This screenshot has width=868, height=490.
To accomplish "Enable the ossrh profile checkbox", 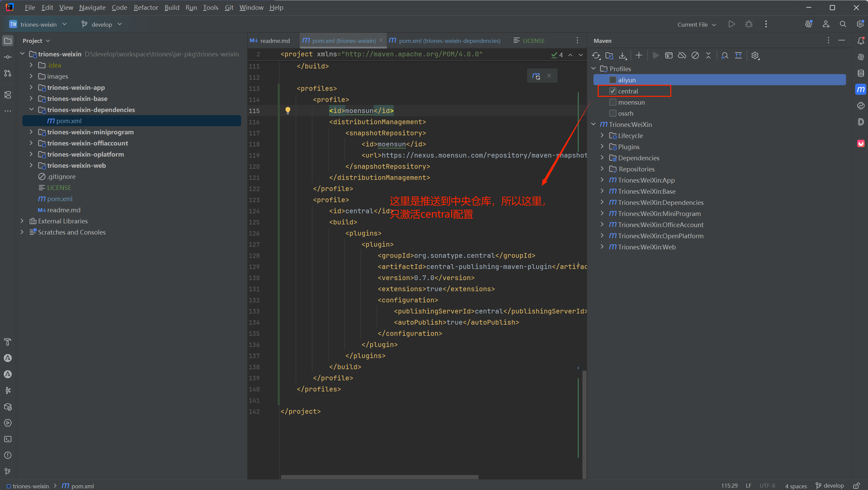I will pos(613,113).
